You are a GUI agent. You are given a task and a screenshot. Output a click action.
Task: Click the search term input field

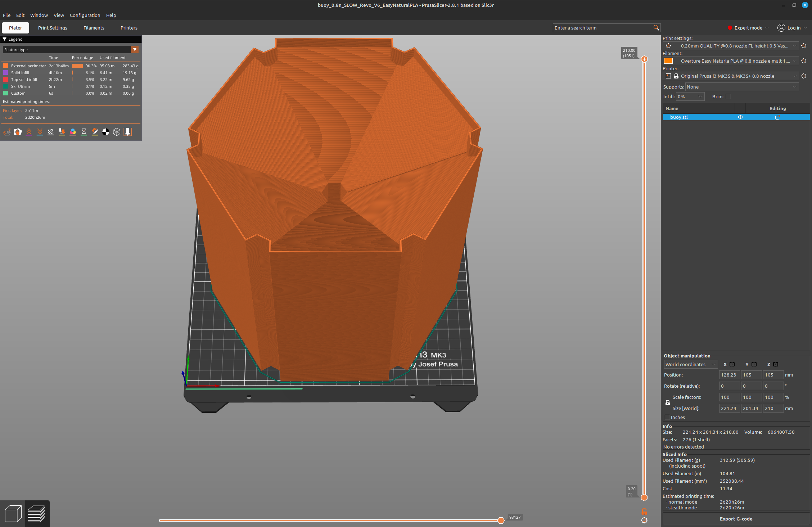click(x=603, y=28)
